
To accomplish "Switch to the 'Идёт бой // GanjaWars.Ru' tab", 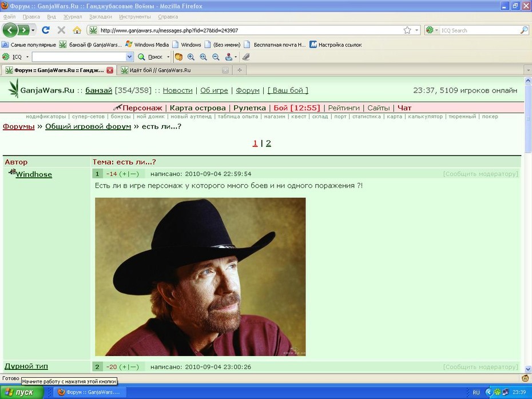I will tap(173, 70).
